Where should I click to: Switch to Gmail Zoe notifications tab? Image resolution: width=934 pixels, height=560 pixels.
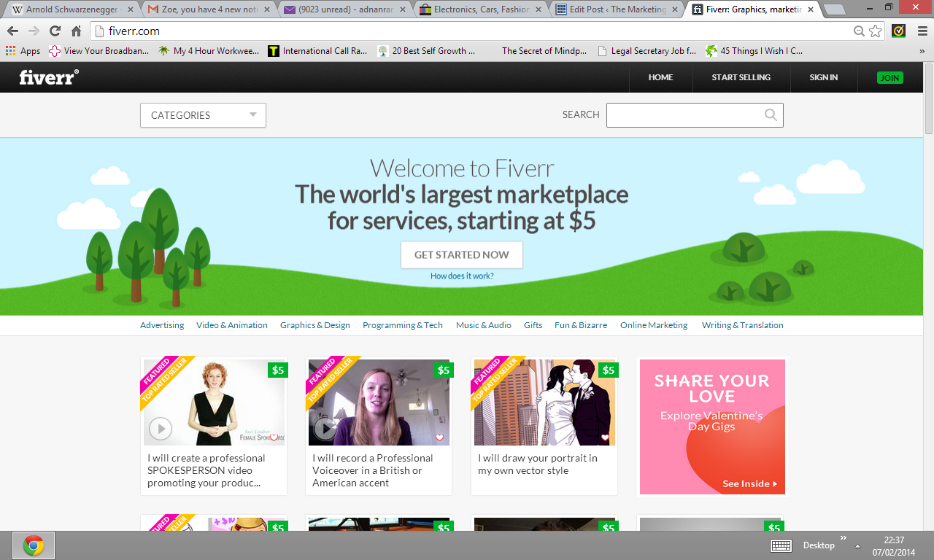tap(207, 10)
